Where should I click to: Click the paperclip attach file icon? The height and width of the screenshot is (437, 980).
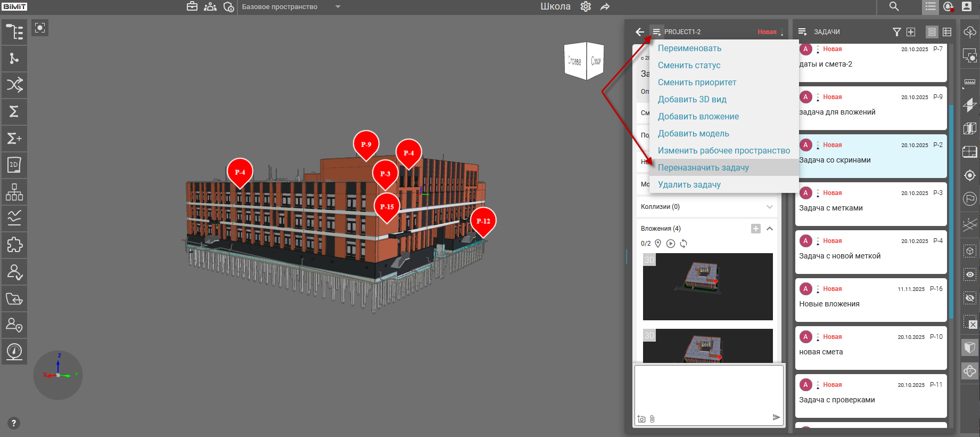click(x=652, y=419)
